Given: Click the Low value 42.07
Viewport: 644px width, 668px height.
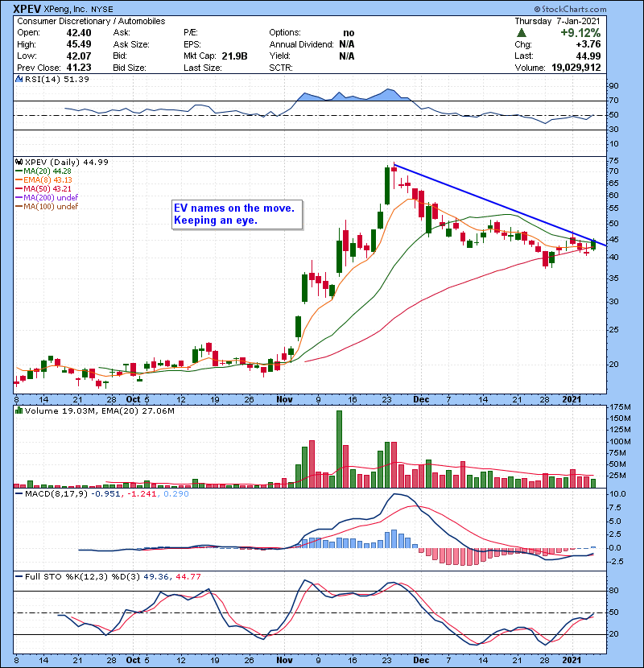Looking at the screenshot, I should [79, 56].
